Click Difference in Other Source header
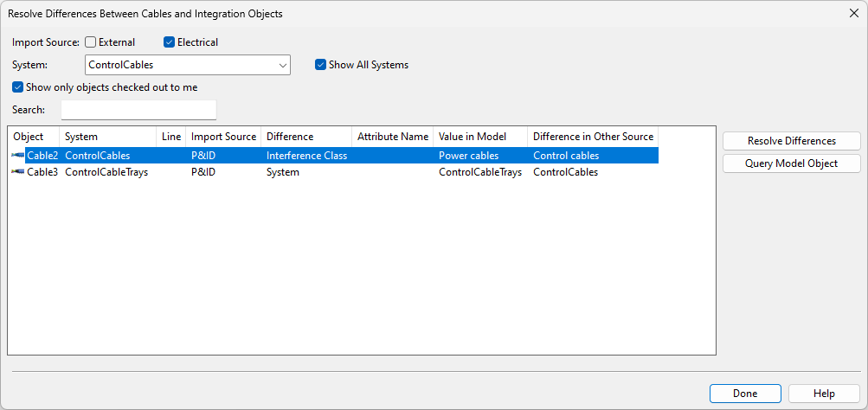Screen dimensions: 868x410 tap(593, 137)
